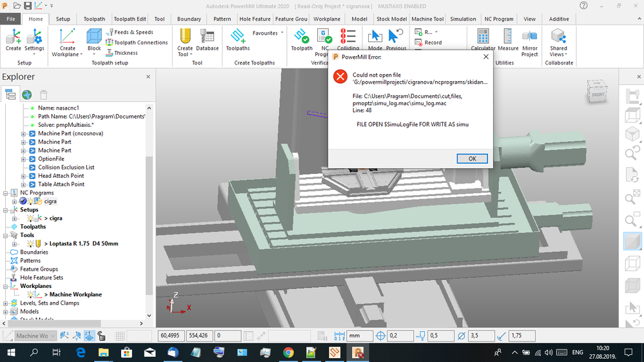
Task: Open Explorer recycle bin tab
Action: click(44, 95)
